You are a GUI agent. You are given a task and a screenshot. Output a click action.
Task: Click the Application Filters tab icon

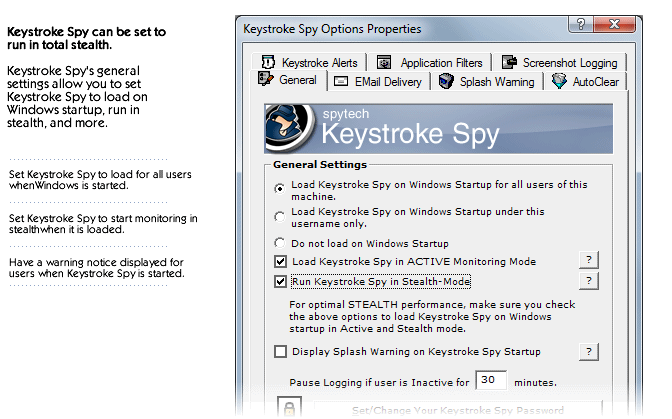click(383, 63)
